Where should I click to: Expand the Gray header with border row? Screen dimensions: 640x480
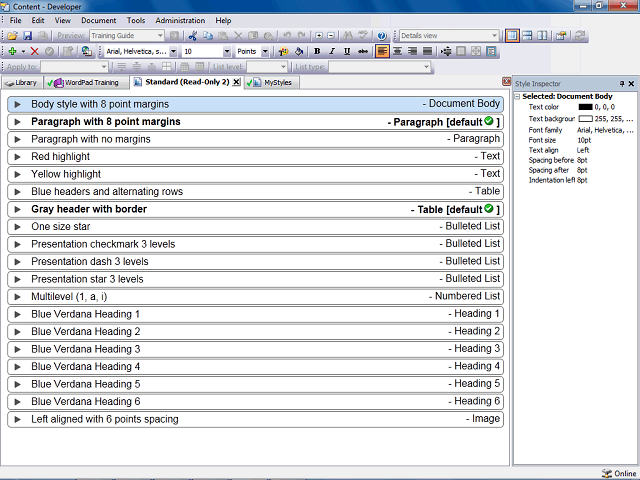[18, 209]
